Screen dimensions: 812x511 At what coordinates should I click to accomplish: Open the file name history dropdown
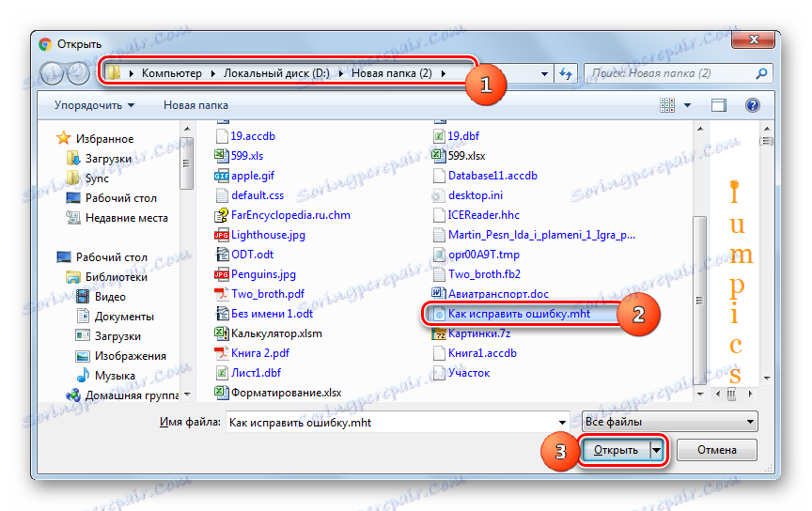[562, 422]
